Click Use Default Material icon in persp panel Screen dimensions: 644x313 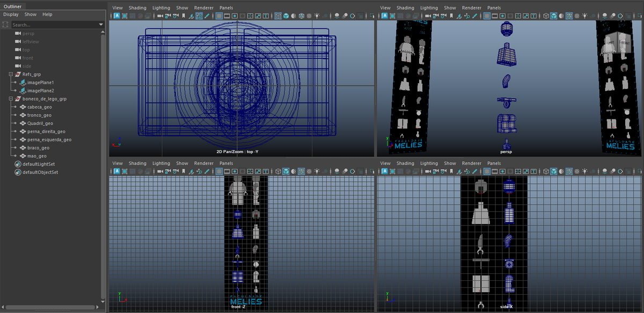[562, 16]
